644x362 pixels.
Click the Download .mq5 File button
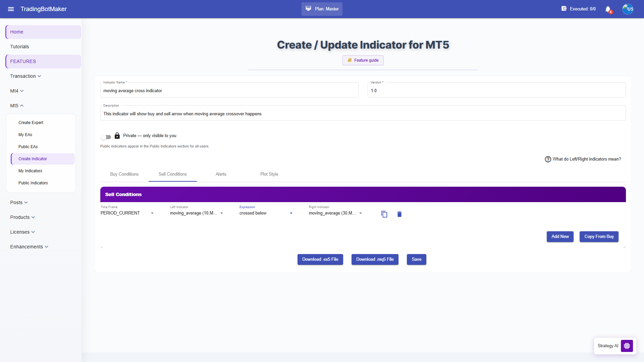(375, 259)
